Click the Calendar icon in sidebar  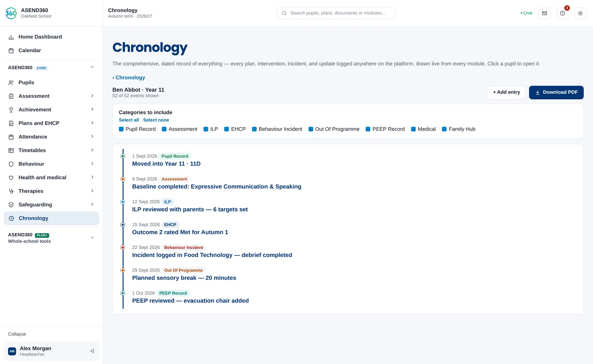pyautogui.click(x=11, y=51)
